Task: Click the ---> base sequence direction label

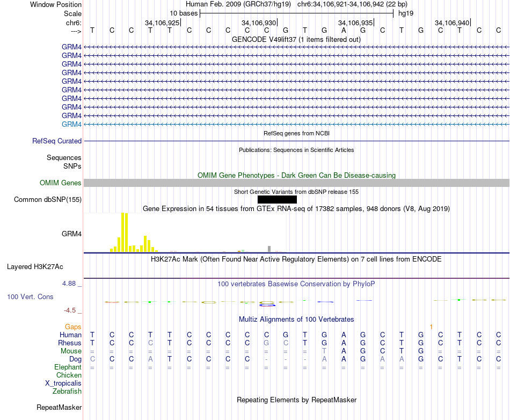Action: (76, 31)
